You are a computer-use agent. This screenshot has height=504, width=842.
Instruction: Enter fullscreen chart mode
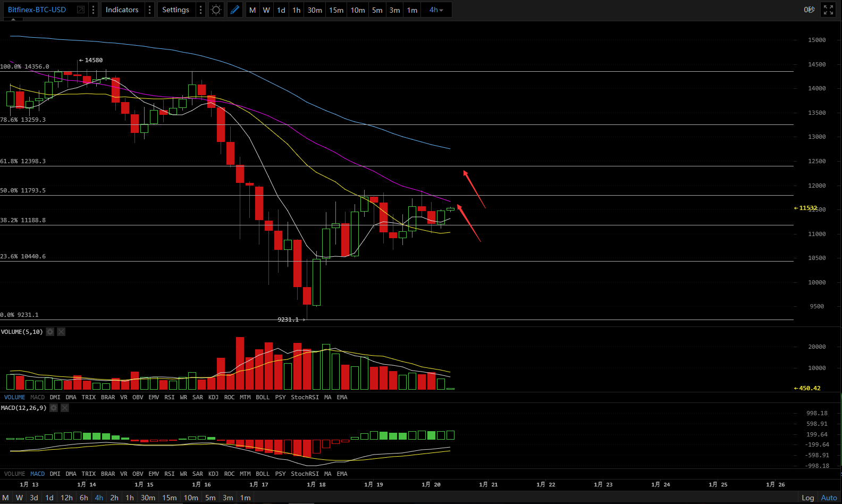point(828,10)
